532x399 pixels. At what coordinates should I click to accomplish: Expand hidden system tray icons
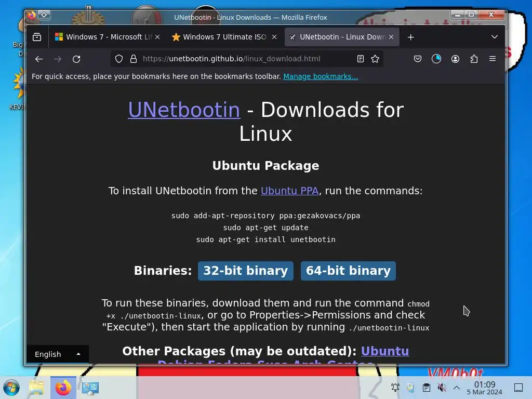[457, 388]
